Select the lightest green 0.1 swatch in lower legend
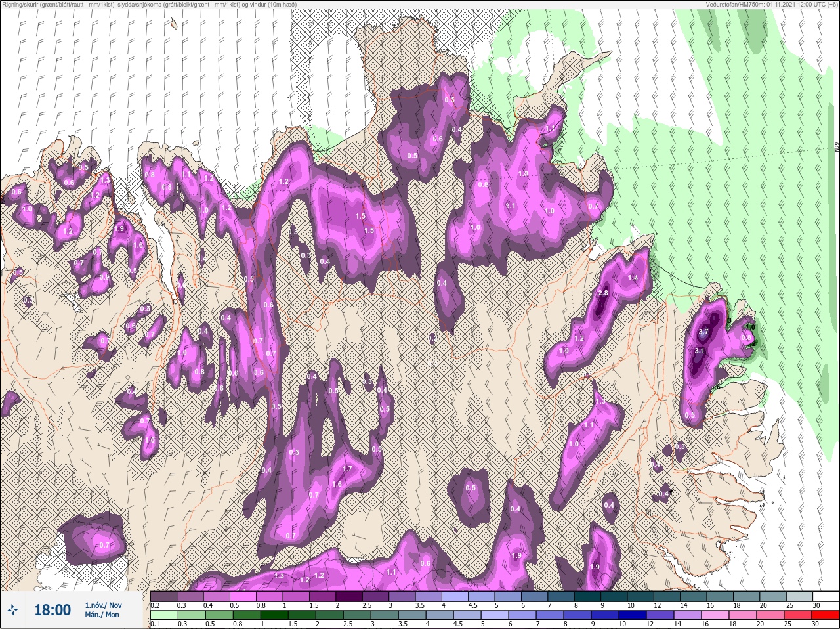840x629 pixels. pyautogui.click(x=163, y=615)
